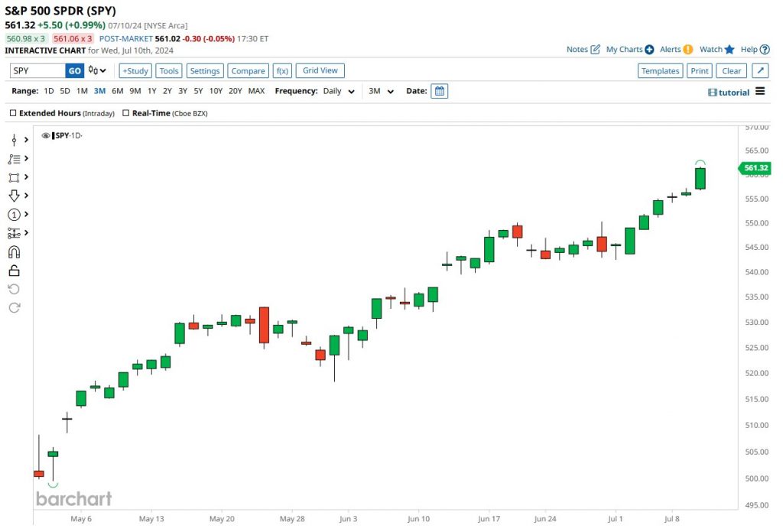This screenshot has width=783, height=532.
Task: Switch to Grid View
Action: click(320, 70)
